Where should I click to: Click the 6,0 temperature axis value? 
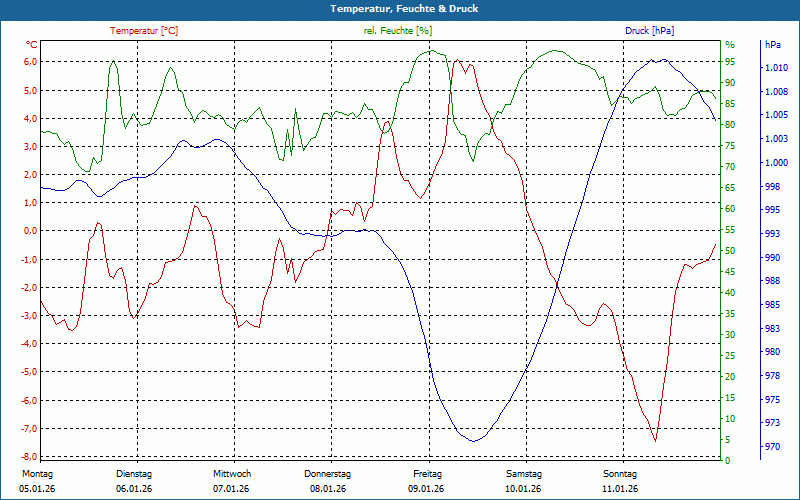point(31,62)
